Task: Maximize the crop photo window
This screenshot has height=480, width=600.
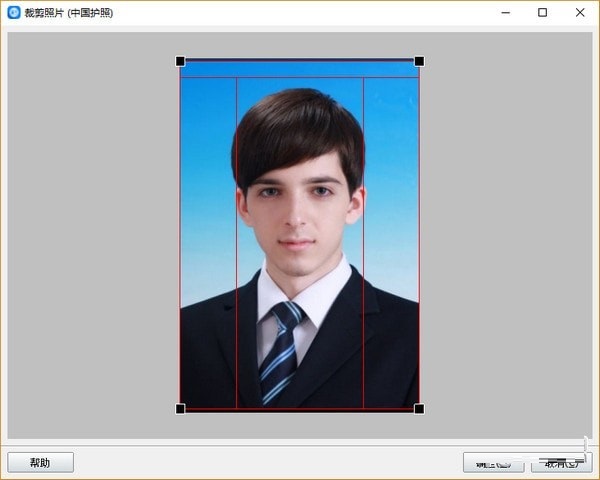Action: coord(543,13)
